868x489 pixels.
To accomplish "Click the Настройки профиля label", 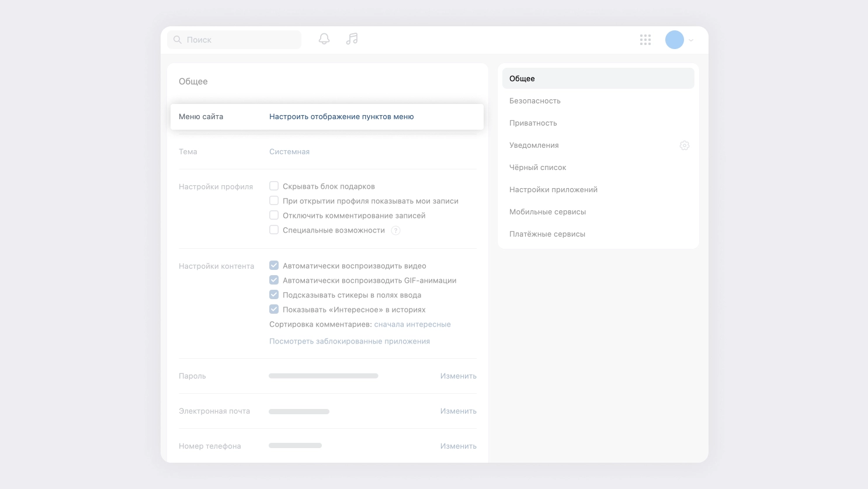I will (x=216, y=187).
